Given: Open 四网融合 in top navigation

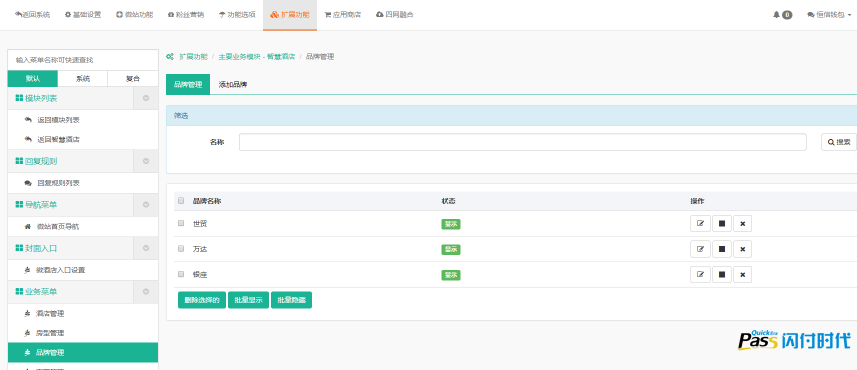Looking at the screenshot, I should coord(395,15).
